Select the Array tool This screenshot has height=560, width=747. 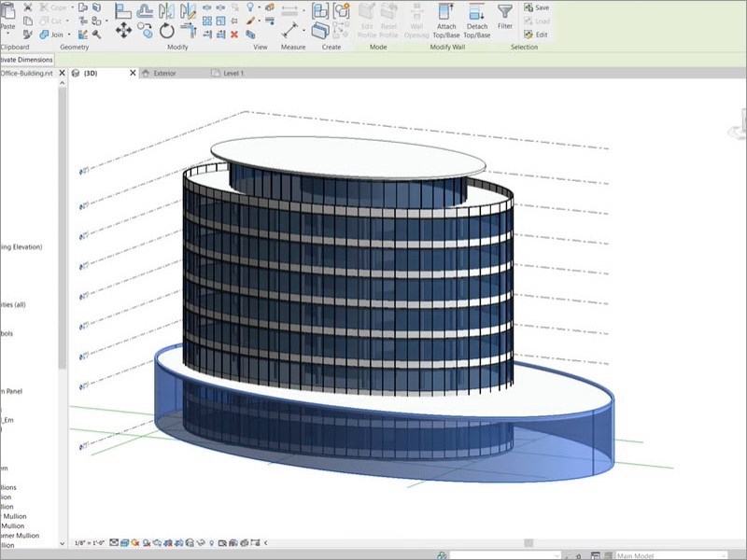[207, 21]
